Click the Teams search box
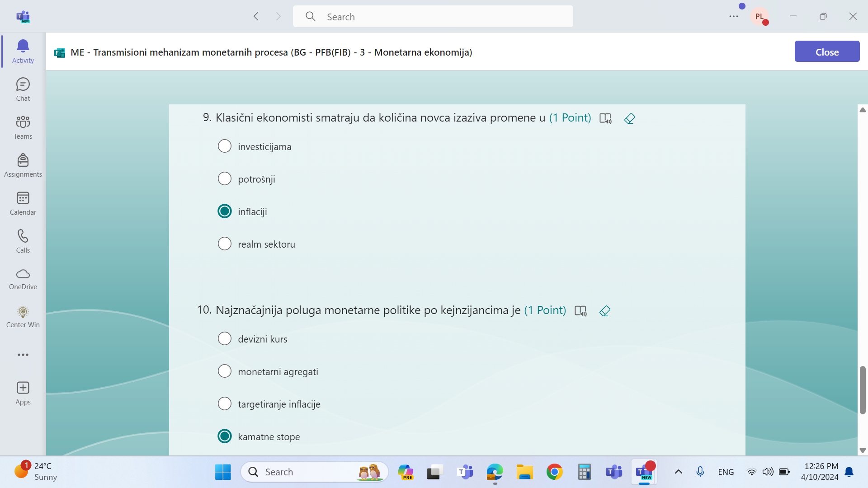 433,17
